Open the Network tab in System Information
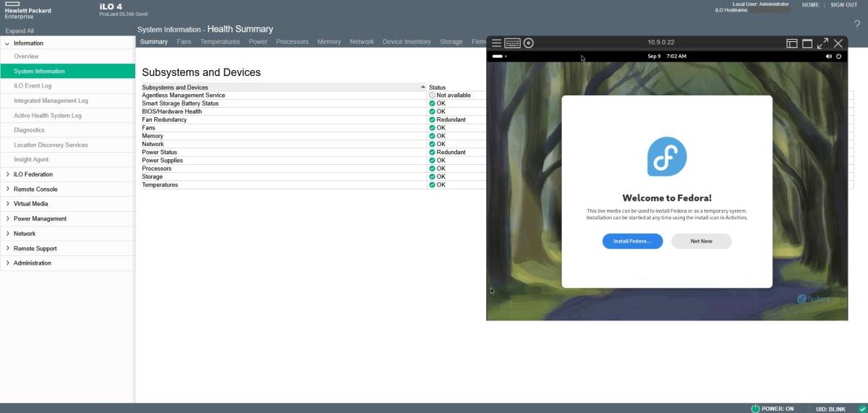Image resolution: width=868 pixels, height=413 pixels. click(x=362, y=42)
